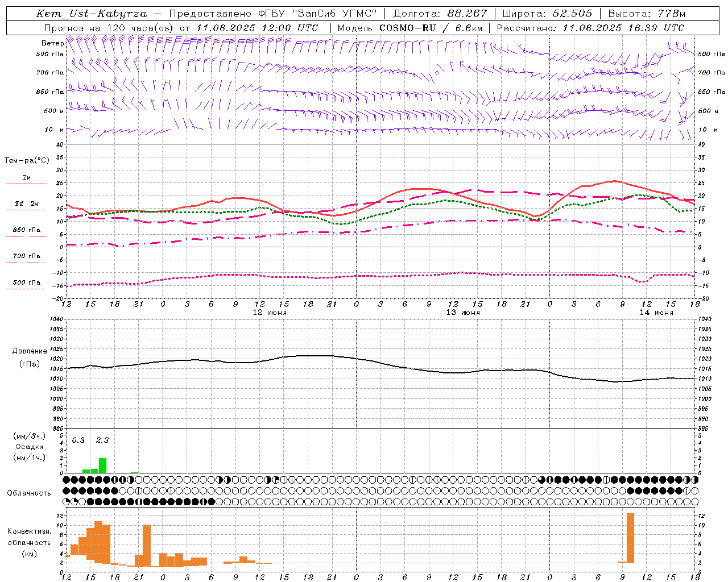This screenshot has height=582, width=728.
Task: Click the 'Тем-ра(°C)' temperature panel label
Action: [27, 161]
